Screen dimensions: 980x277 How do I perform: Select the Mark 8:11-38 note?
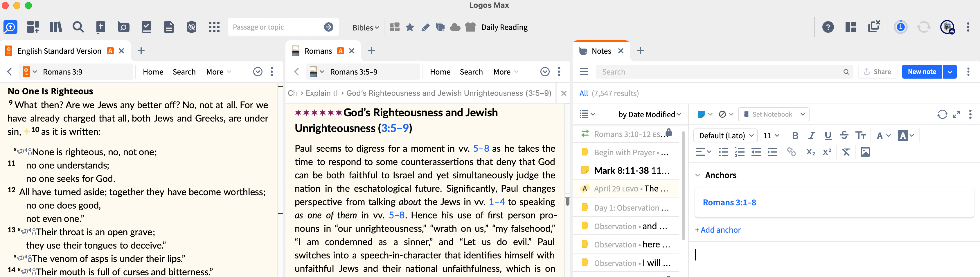coord(625,171)
